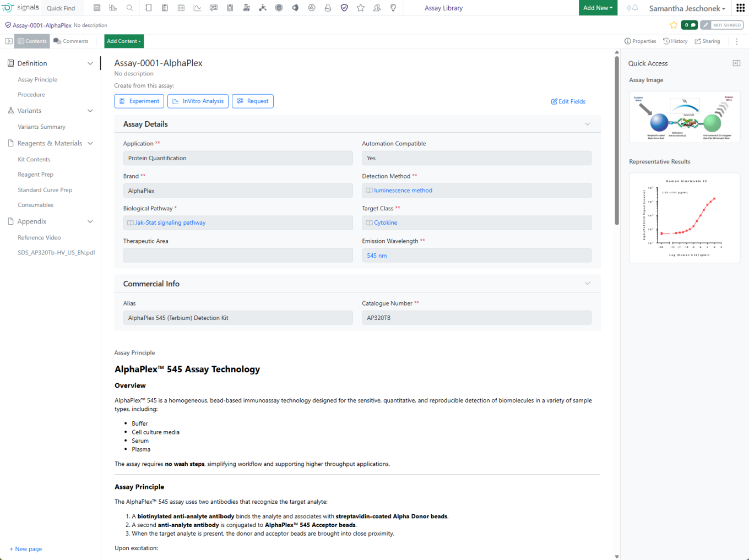749x560 pixels.
Task: Switch to the Contents tab
Action: click(x=32, y=41)
